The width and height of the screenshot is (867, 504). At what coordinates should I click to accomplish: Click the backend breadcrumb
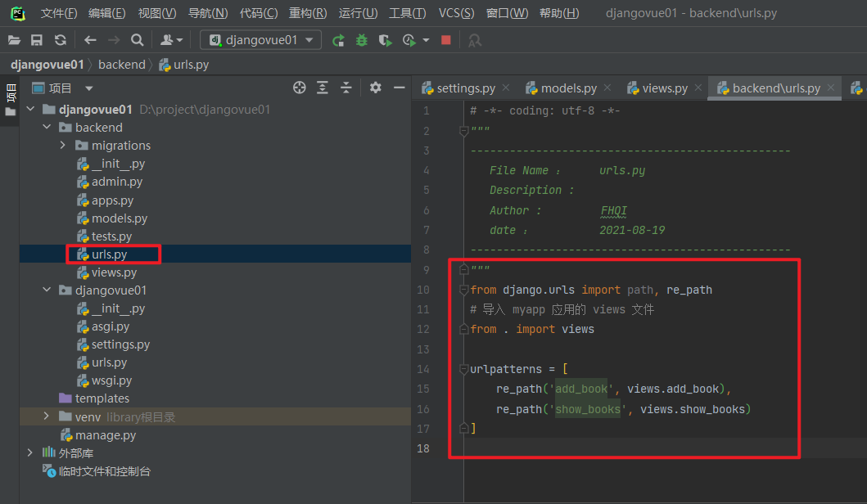pyautogui.click(x=122, y=65)
